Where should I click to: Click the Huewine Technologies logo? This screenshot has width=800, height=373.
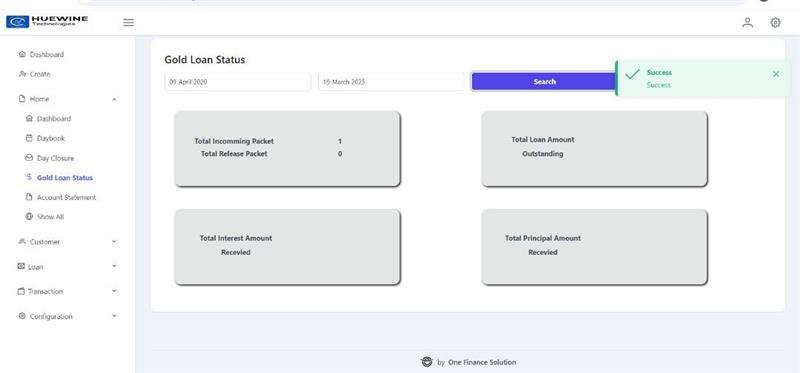click(47, 21)
